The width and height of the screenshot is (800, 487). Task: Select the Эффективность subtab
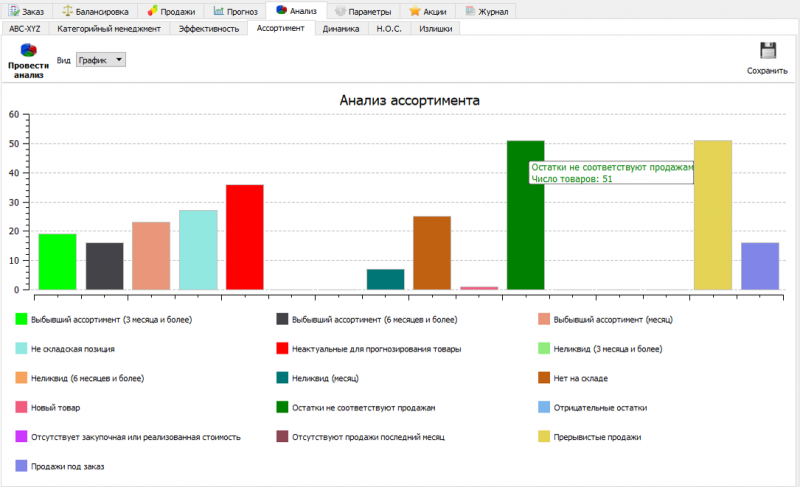tap(209, 29)
